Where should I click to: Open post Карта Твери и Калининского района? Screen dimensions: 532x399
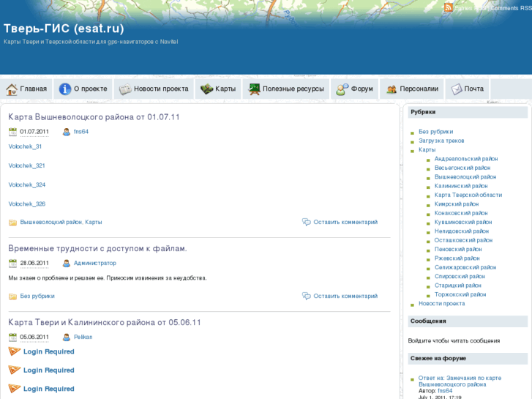[105, 322]
